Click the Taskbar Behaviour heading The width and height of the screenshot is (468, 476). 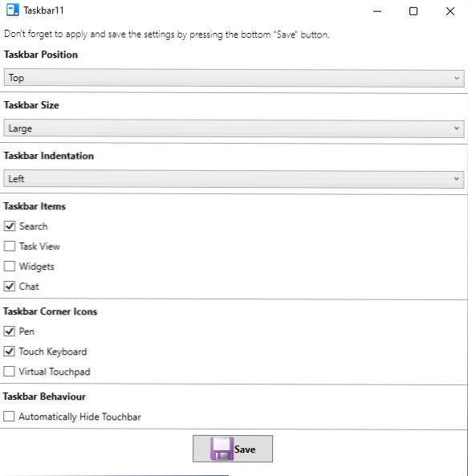click(44, 397)
